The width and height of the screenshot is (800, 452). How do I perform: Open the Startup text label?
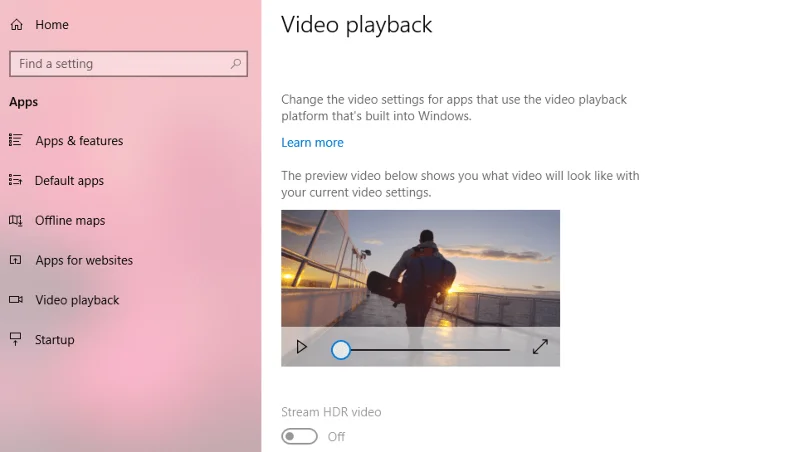click(55, 340)
